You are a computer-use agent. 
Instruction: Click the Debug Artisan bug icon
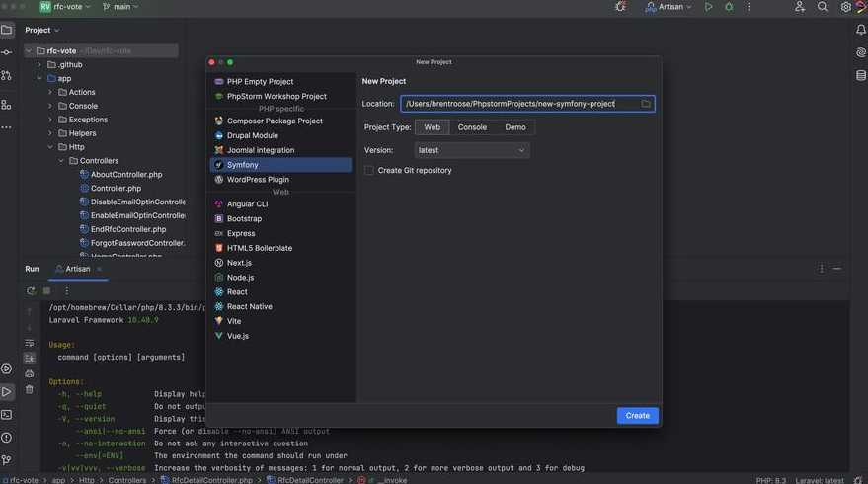(729, 7)
